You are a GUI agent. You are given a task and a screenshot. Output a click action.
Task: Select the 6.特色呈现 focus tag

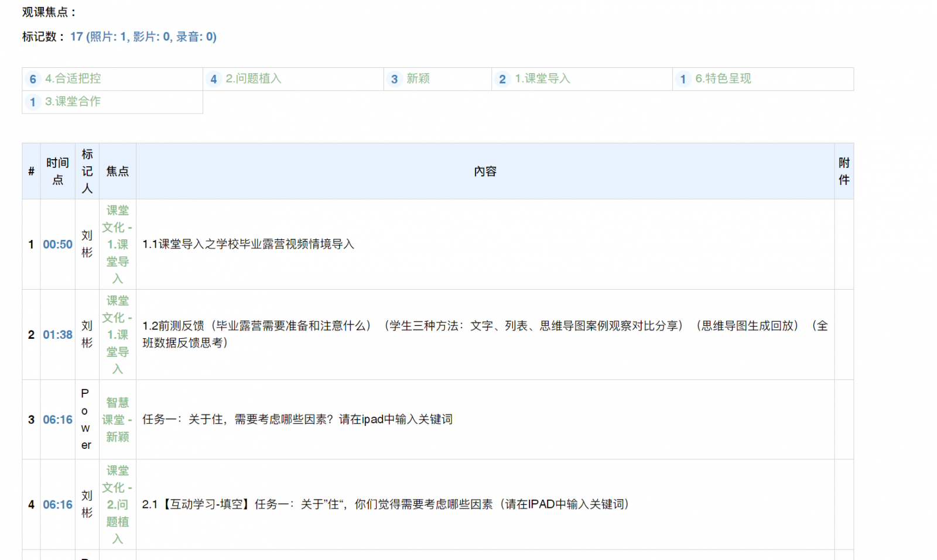[723, 78]
